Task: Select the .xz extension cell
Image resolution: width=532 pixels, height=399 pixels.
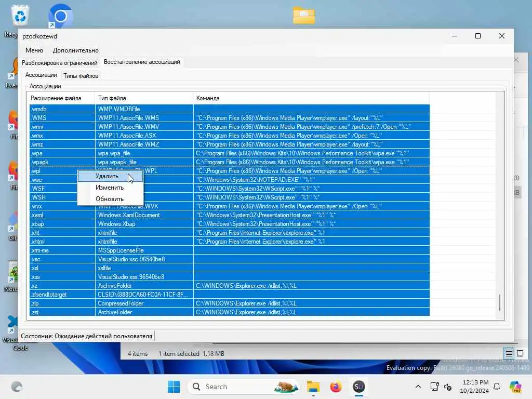Action: tap(62, 285)
